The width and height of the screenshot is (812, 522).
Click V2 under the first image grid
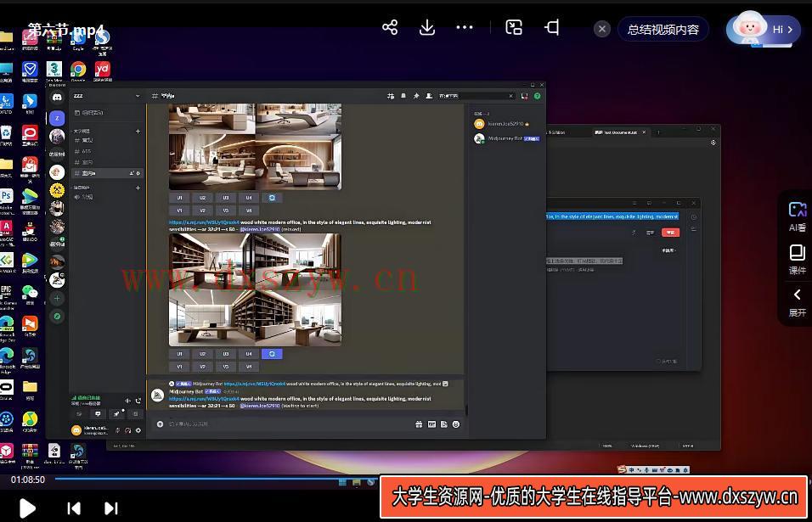point(202,210)
